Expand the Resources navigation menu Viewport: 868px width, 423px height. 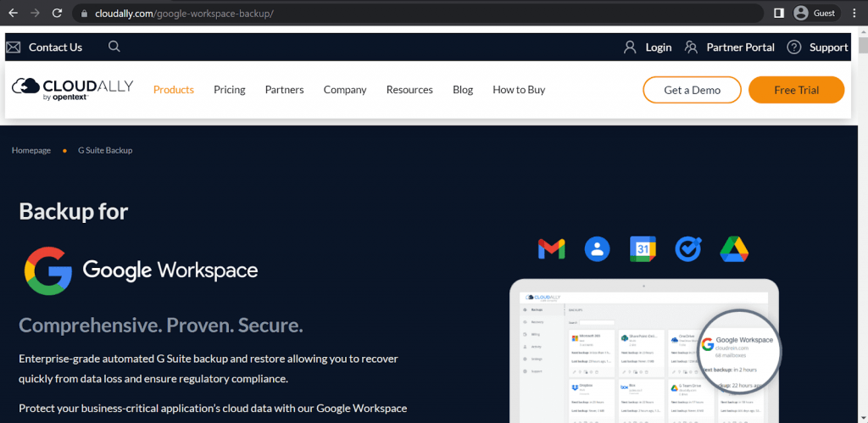point(409,90)
